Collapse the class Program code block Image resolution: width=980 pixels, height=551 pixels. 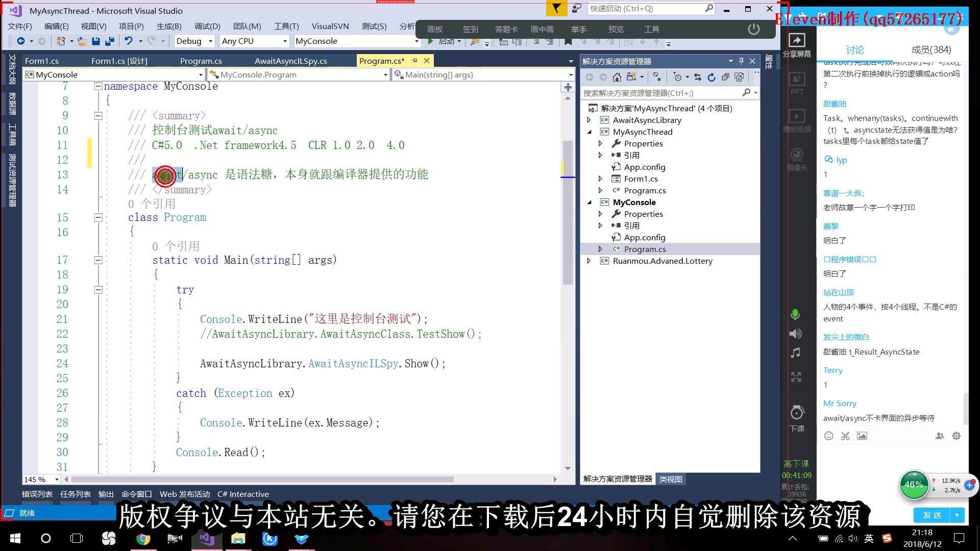point(98,218)
